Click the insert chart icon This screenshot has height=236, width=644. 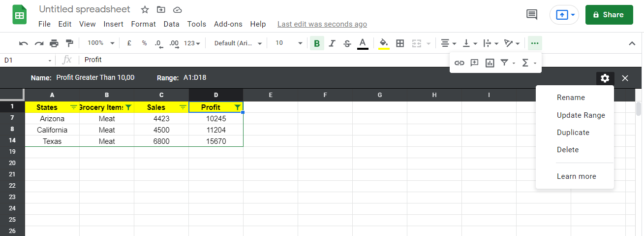[490, 63]
